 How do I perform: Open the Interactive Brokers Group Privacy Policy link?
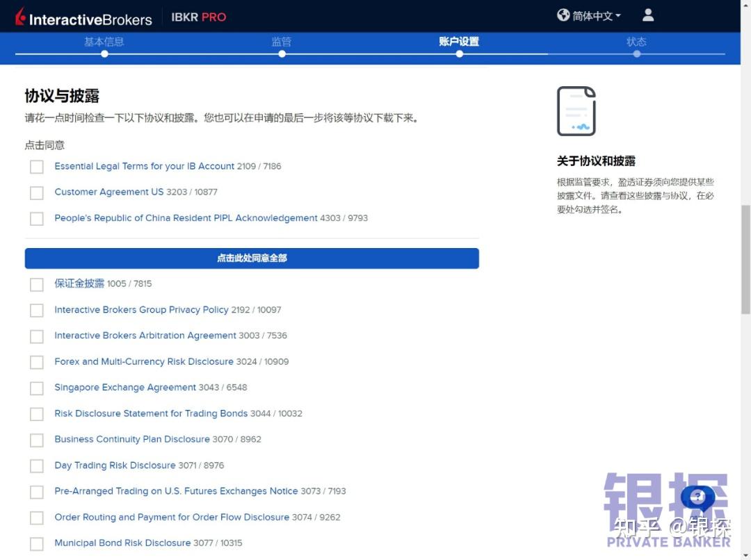[x=140, y=310]
